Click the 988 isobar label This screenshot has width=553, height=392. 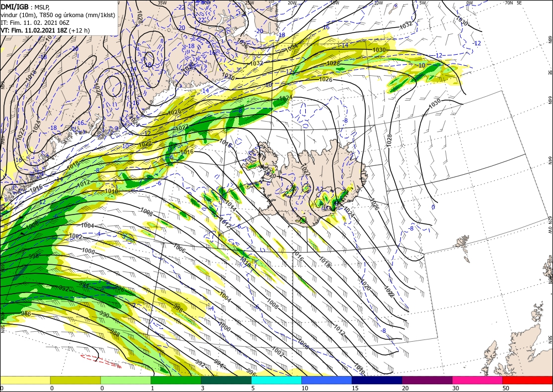[x=116, y=333]
